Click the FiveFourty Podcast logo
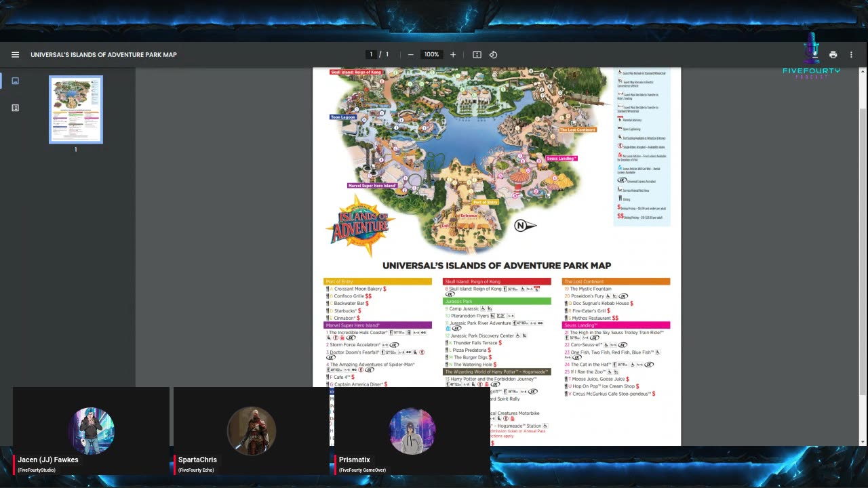868x488 pixels. [x=812, y=57]
